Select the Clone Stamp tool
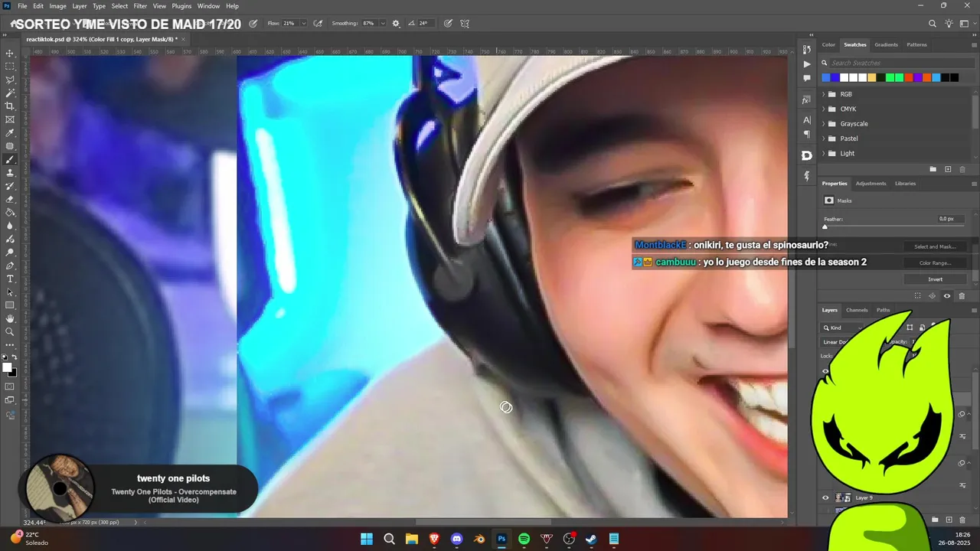 tap(10, 173)
